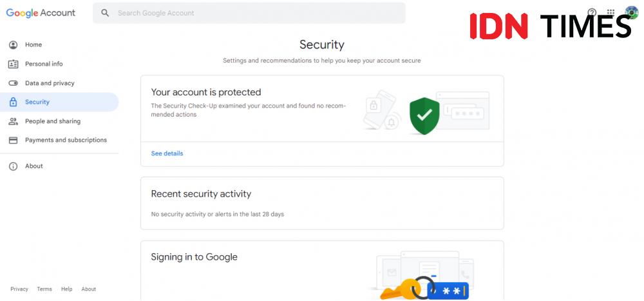
Task: Focus the Search Google Account field
Action: pos(249,13)
